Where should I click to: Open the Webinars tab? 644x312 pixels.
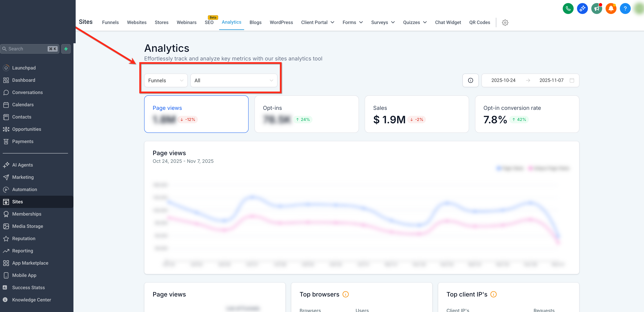tap(187, 22)
